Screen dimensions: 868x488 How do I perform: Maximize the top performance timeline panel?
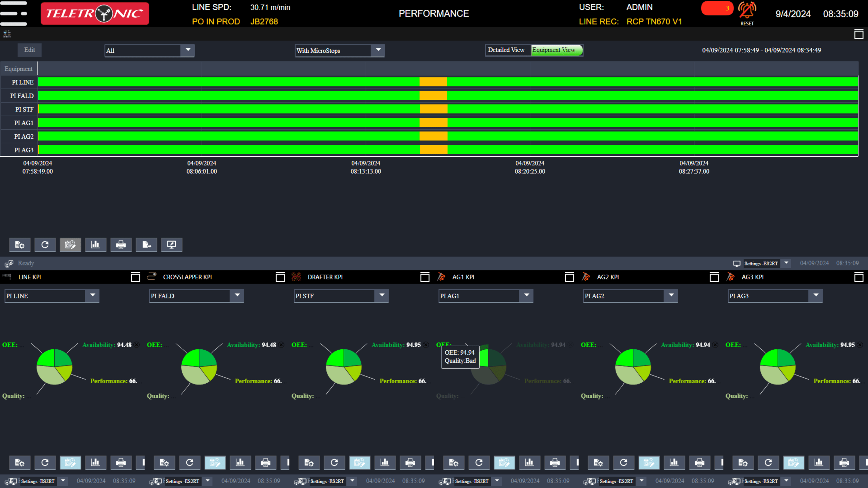pyautogui.click(x=859, y=34)
